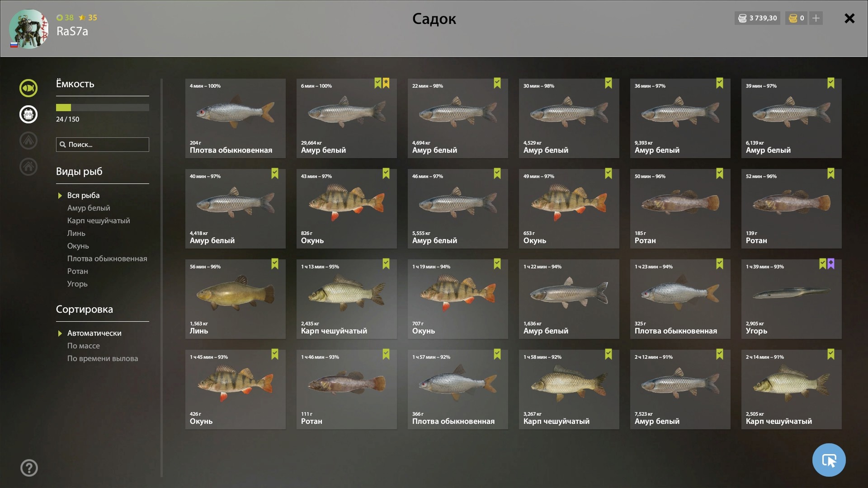Show all fish with Вся рыба

point(84,195)
